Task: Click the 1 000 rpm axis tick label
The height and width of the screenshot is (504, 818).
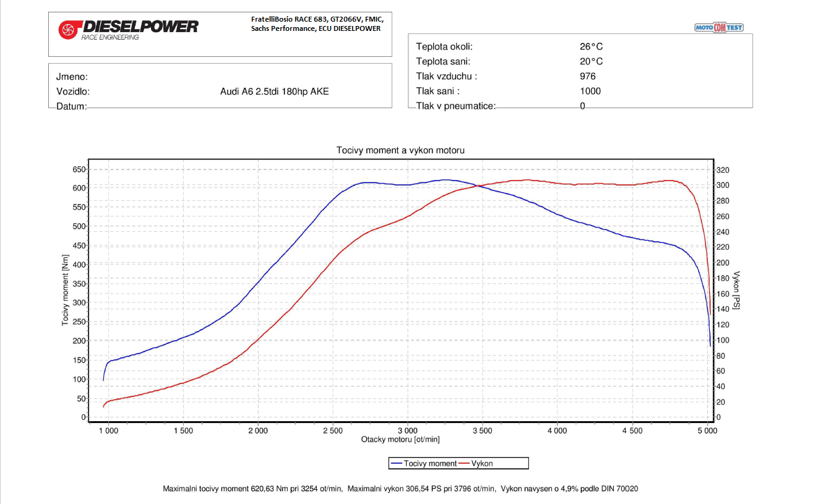Action: [108, 430]
